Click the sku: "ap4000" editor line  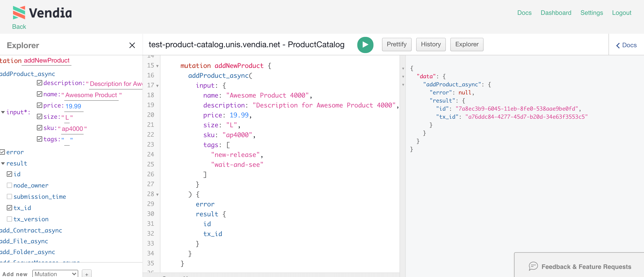229,135
